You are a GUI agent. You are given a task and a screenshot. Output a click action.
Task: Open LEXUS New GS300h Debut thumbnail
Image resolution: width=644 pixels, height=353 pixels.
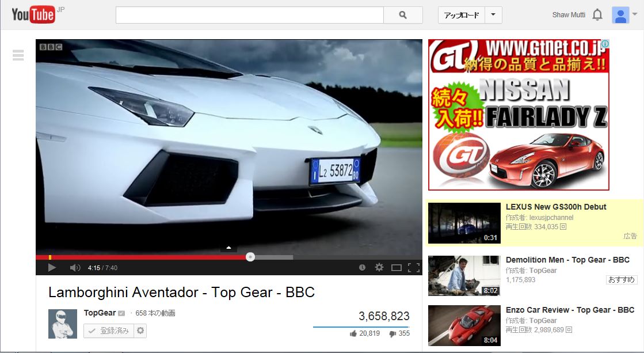464,223
